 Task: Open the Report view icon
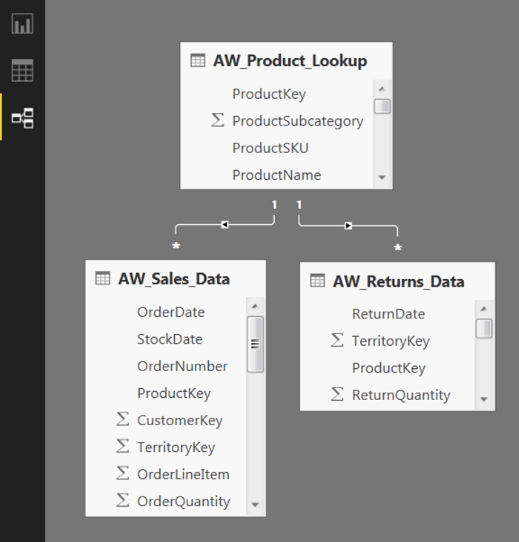click(22, 24)
